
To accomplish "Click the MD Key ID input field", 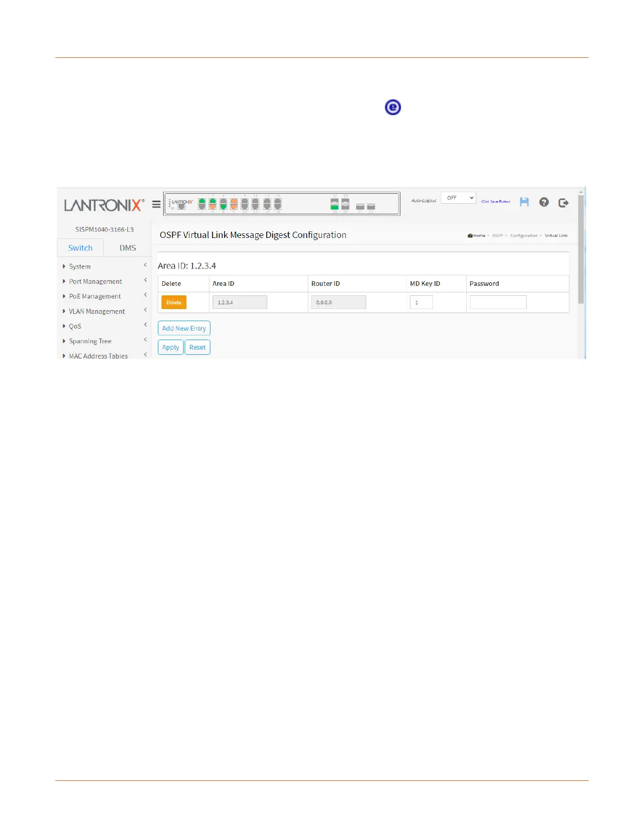I will tap(421, 303).
